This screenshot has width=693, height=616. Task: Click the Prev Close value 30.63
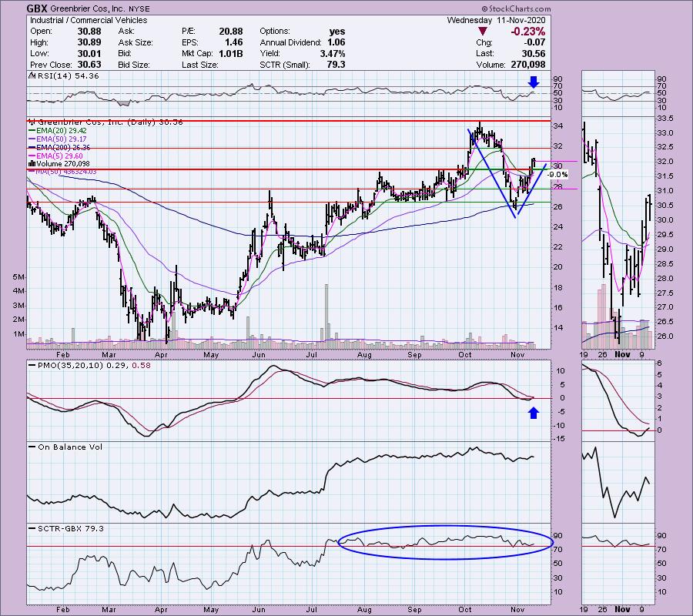click(89, 65)
